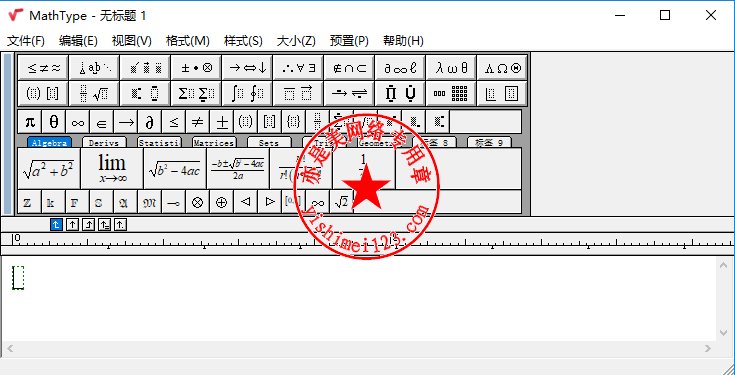This screenshot has width=735, height=375.
Task: Insert the ∈ element-of symbol
Action: pyautogui.click(x=102, y=122)
